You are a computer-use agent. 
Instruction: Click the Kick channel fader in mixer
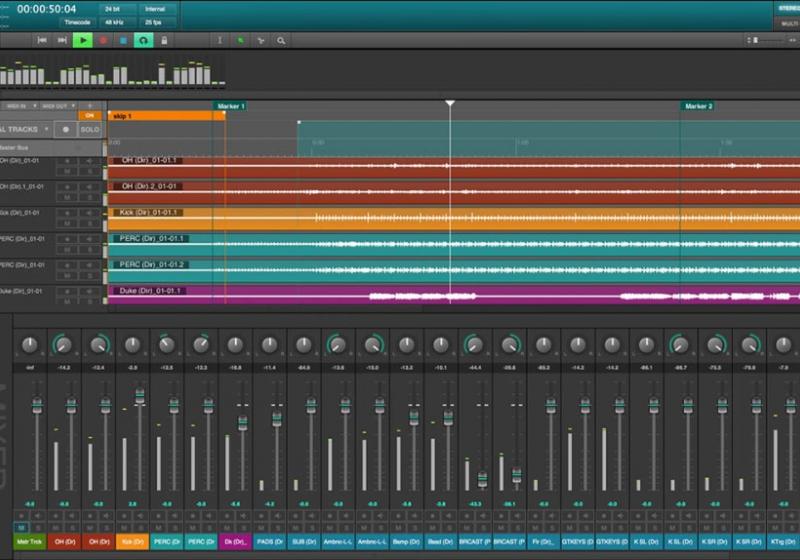click(139, 397)
